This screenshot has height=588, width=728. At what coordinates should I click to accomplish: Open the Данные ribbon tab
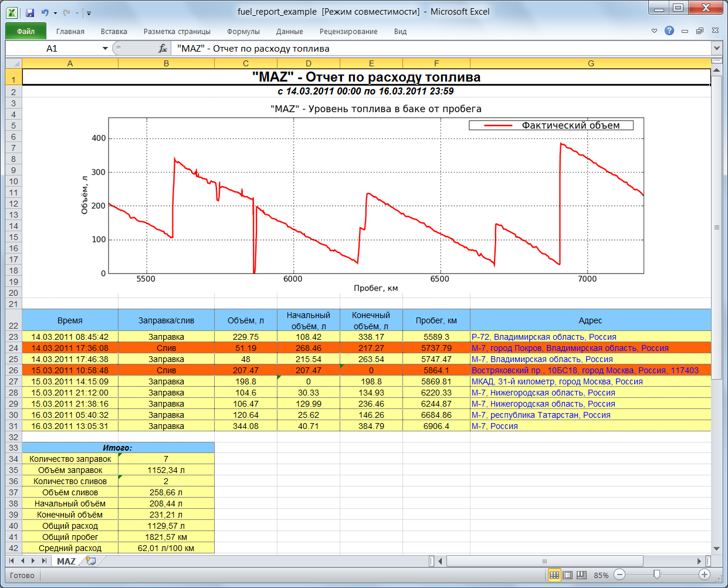pos(290,32)
